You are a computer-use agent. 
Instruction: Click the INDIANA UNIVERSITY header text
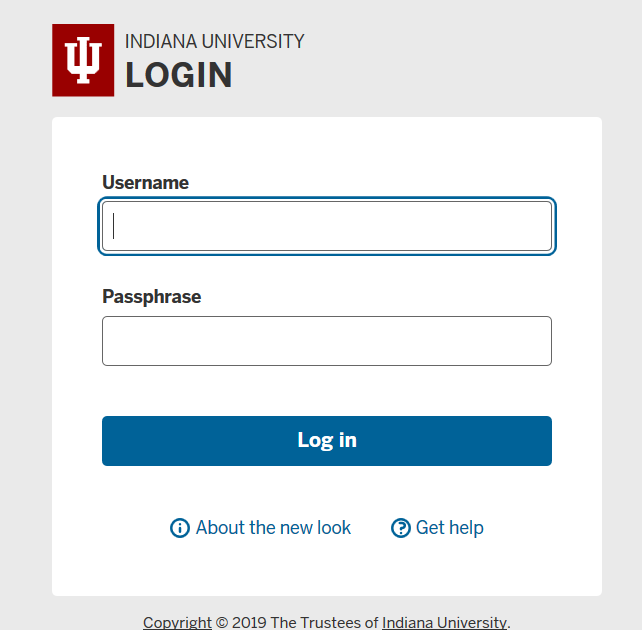214,42
